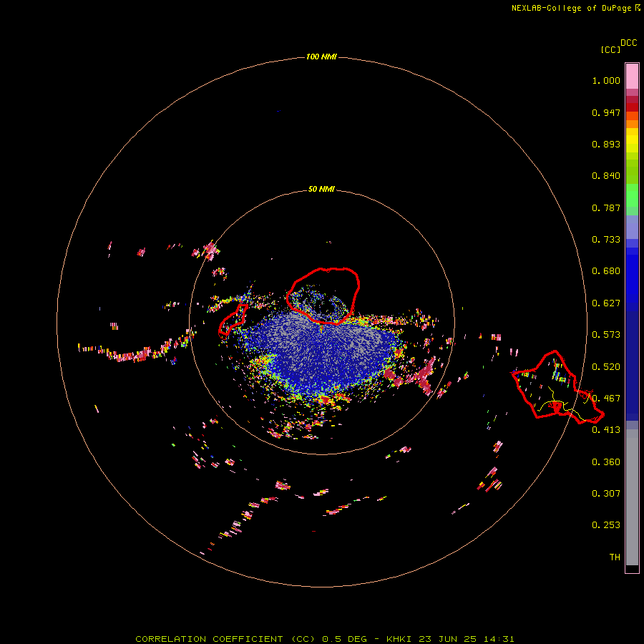Image resolution: width=644 pixels, height=644 pixels.
Task: Click the 0.360 legend value
Action: tap(606, 462)
